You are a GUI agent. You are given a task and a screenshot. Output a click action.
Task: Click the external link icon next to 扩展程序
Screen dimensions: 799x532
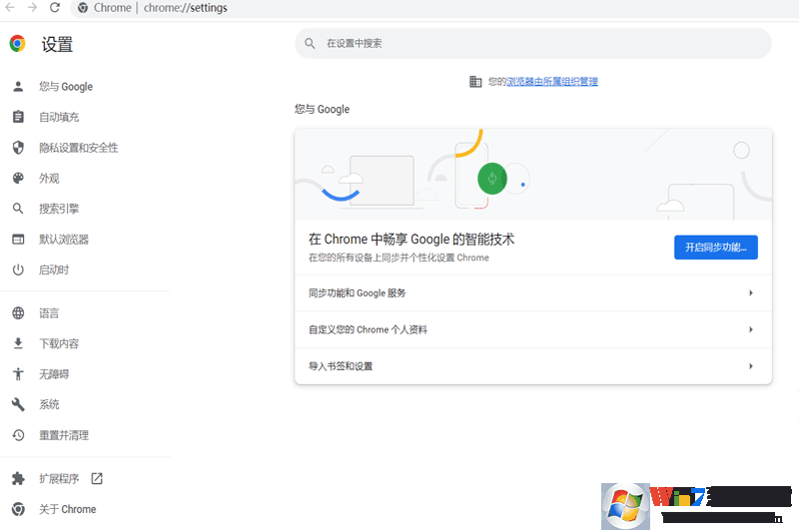point(97,478)
